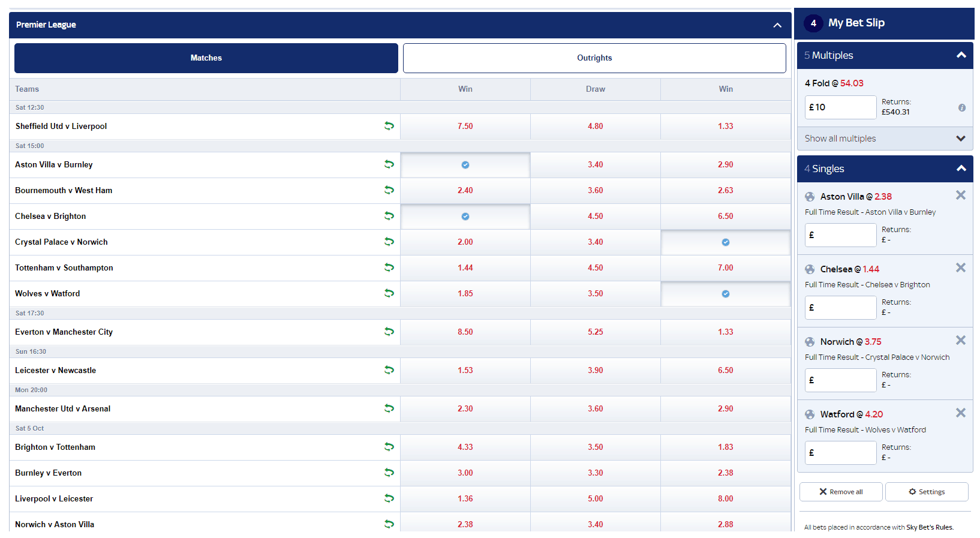Click the stats icon for Aston Villa v Burnley
The width and height of the screenshot is (980, 538).
tap(389, 164)
